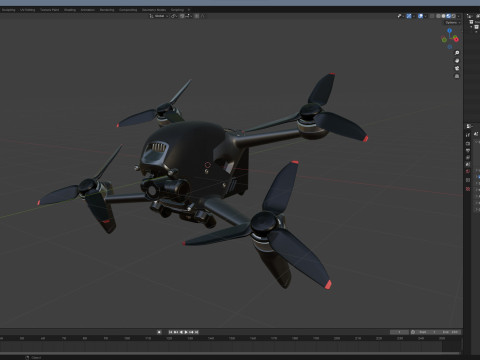
Task: Toggle X-ray mode button
Action: [432, 16]
